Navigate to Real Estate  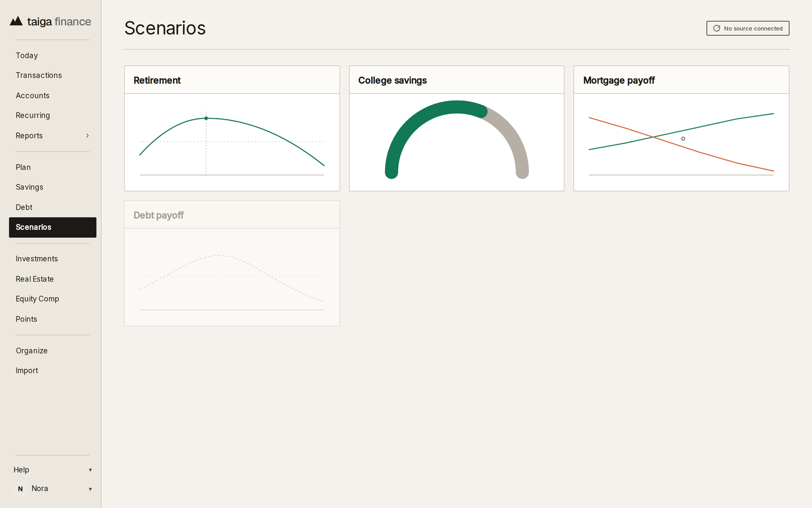pyautogui.click(x=52, y=279)
